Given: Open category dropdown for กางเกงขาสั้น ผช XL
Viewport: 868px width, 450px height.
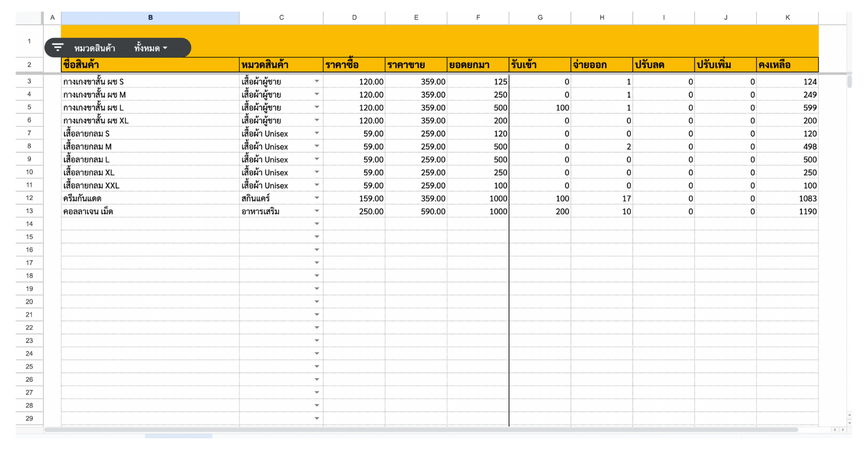Looking at the screenshot, I should point(317,120).
